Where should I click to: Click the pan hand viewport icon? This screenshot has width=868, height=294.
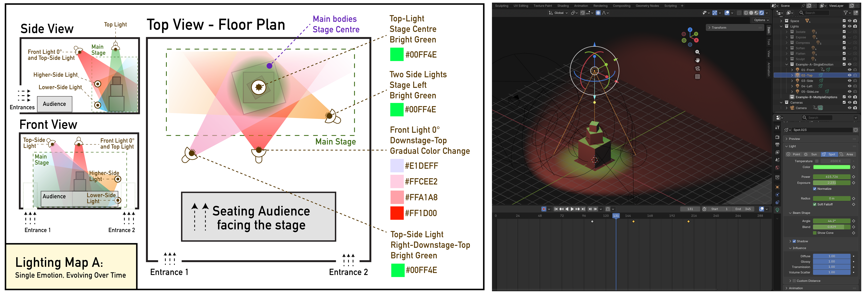(697, 60)
